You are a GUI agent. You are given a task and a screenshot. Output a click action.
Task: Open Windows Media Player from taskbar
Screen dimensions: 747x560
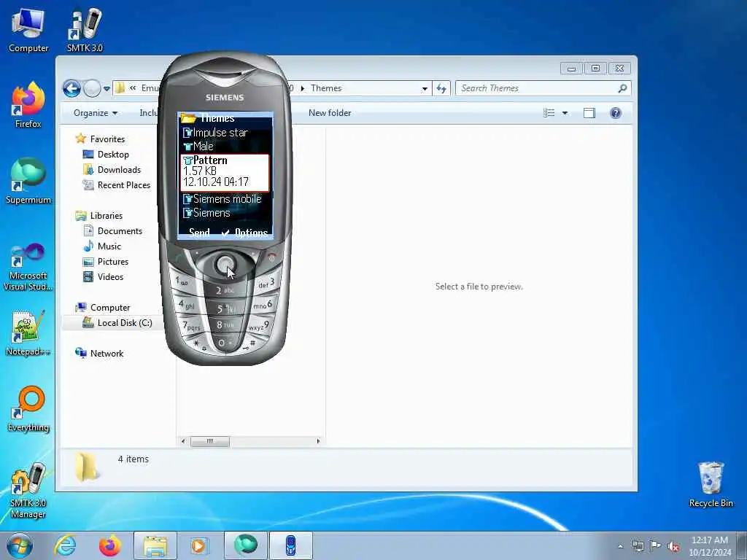pos(199,545)
